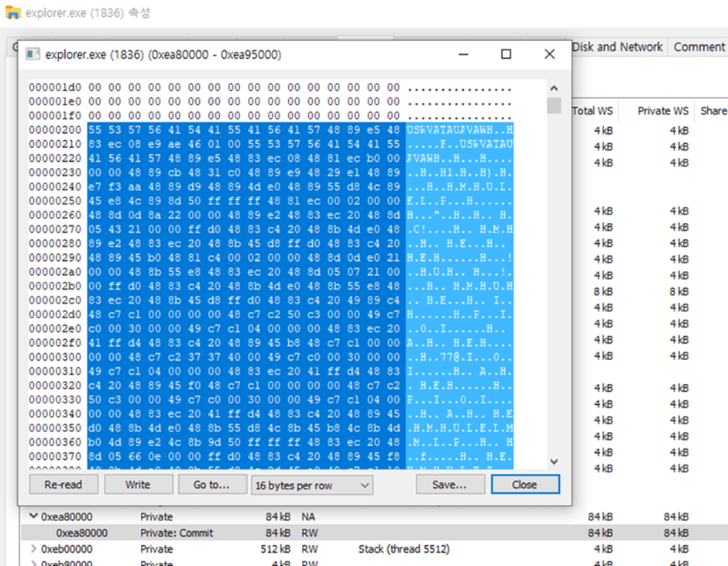Switch to Disk and Network tab
Viewport: 728px width, 566px height.
pos(617,47)
